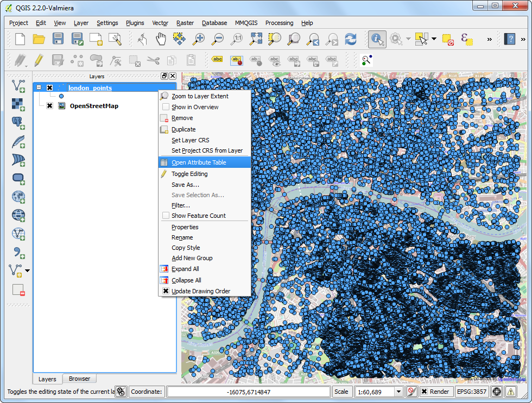Click the Save Project floppy icon
The width and height of the screenshot is (532, 403).
58,39
